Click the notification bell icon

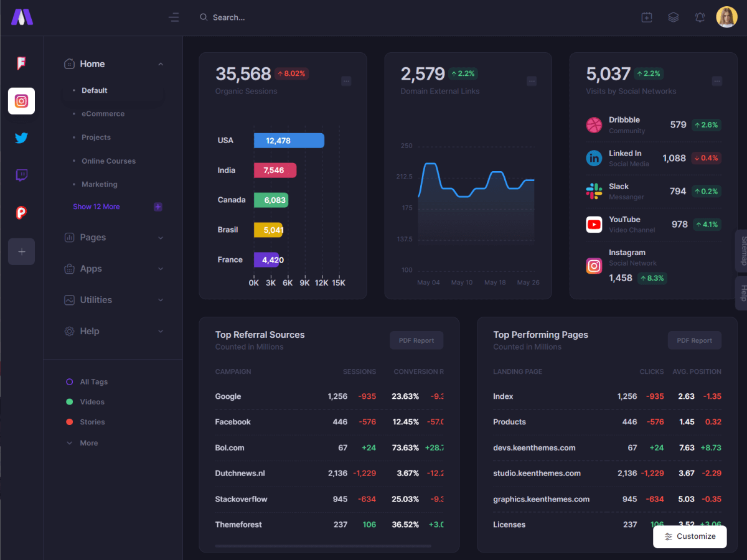pos(700,17)
